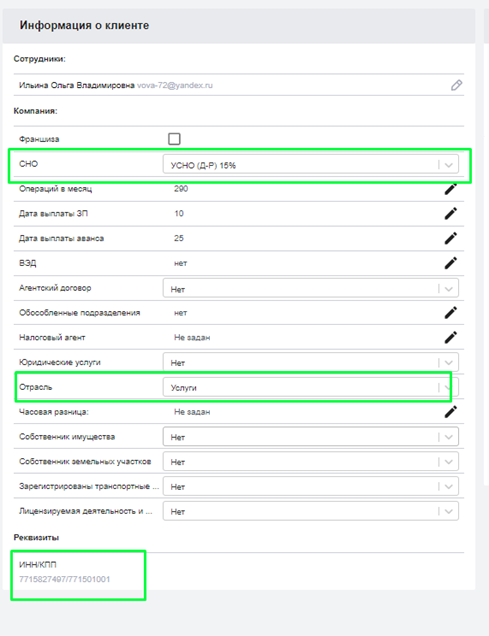The width and height of the screenshot is (489, 636).
Task: Open the СНО dropdown
Action: (311, 165)
